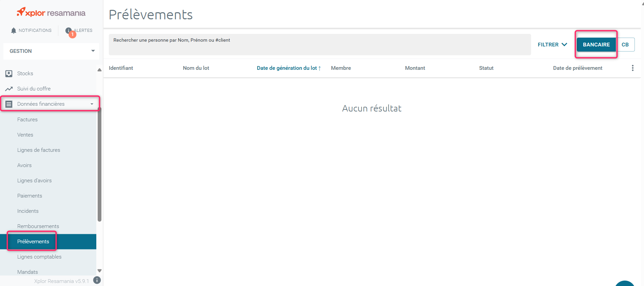Go to Ventes
Screen dimensions: 644x286
(x=25, y=135)
